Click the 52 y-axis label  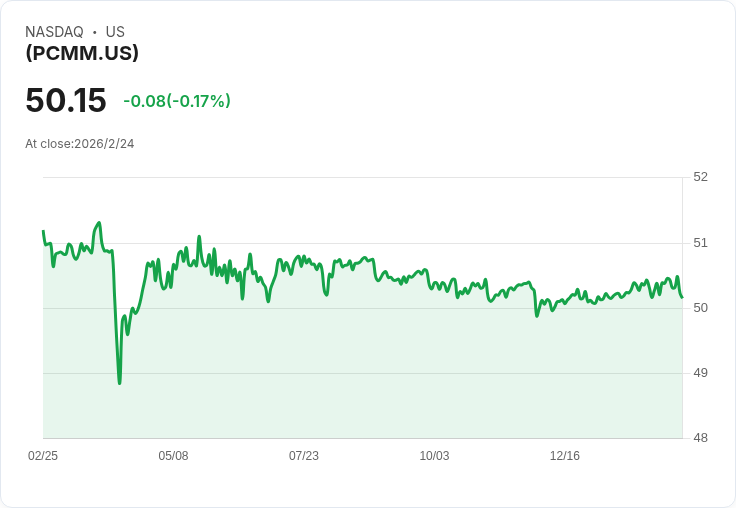(700, 177)
